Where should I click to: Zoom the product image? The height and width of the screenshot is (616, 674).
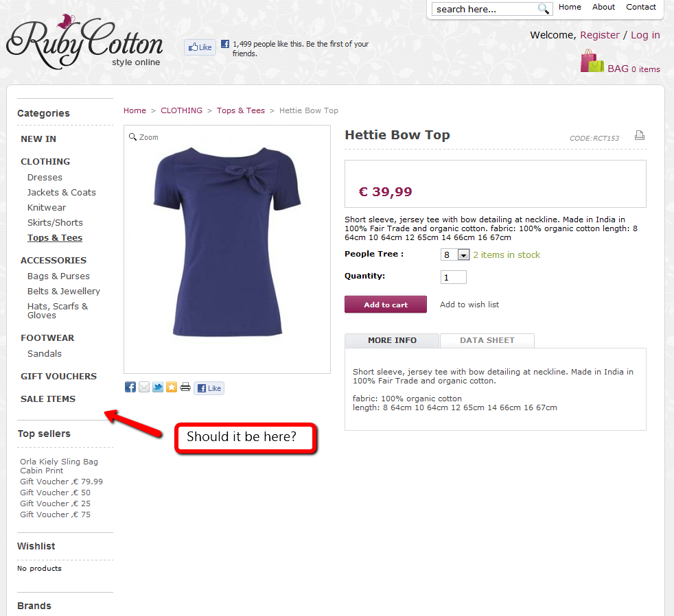pyautogui.click(x=143, y=137)
